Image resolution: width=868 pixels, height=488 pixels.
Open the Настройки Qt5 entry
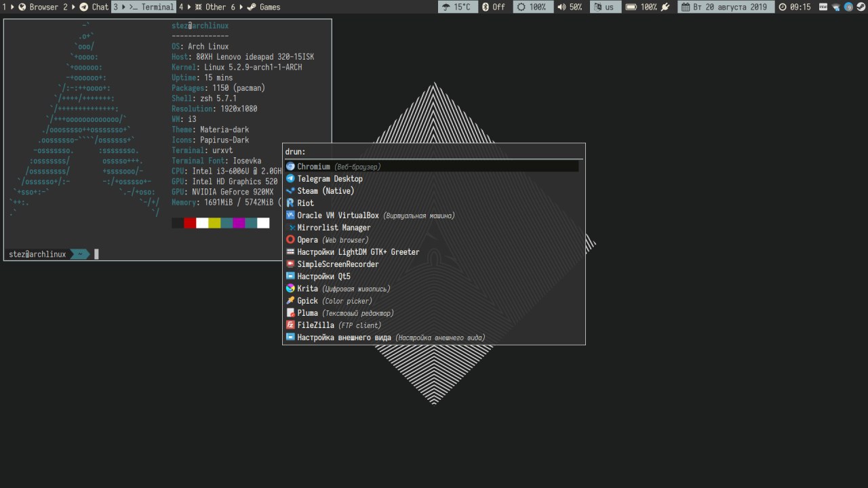(433, 277)
